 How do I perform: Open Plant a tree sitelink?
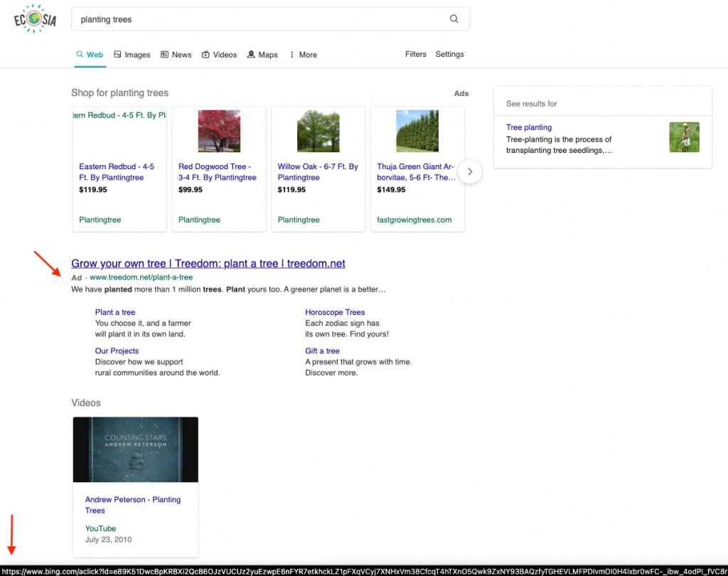tap(115, 312)
